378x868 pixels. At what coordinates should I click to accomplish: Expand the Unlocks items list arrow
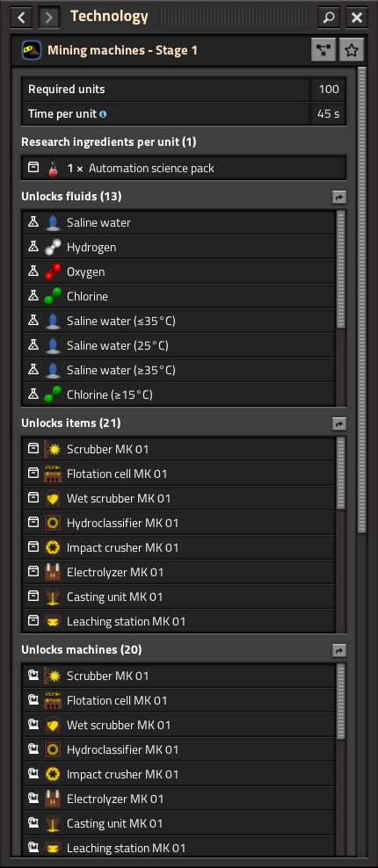(339, 424)
